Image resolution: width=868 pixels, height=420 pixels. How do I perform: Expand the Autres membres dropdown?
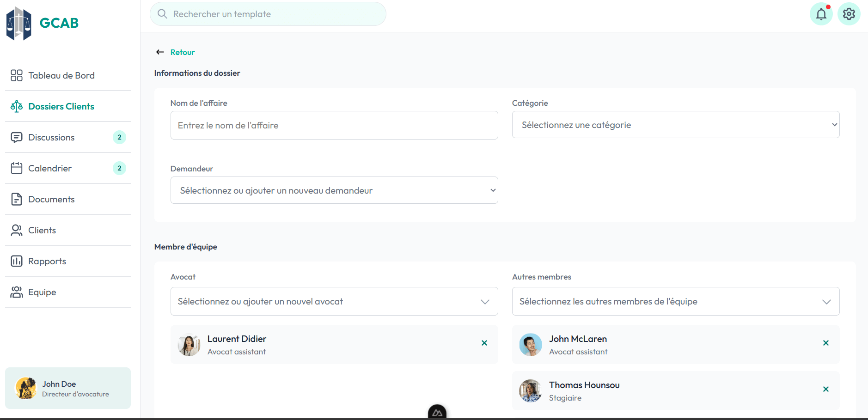point(675,301)
